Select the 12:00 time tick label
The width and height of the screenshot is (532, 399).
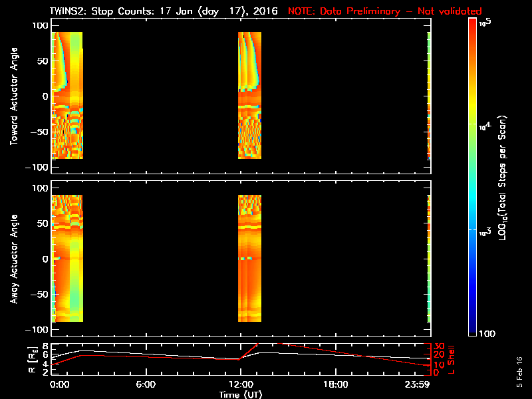pos(240,385)
